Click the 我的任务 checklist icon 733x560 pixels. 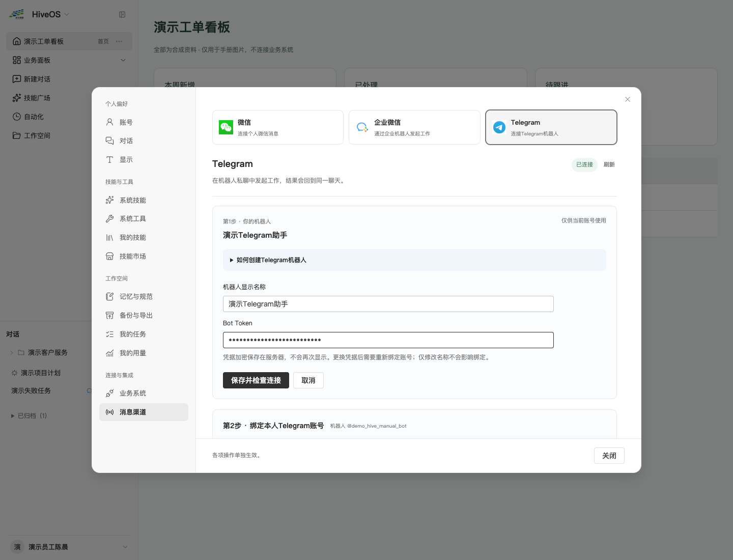[x=109, y=334]
